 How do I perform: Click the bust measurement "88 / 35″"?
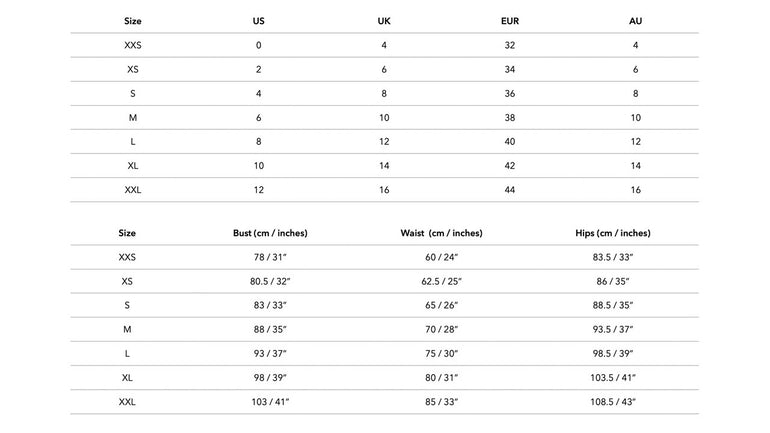270,330
